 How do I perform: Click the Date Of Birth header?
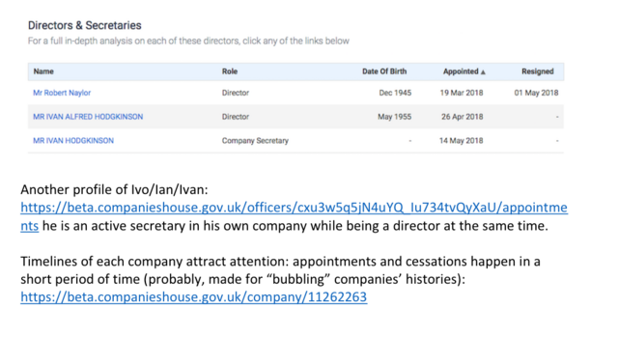(x=384, y=71)
